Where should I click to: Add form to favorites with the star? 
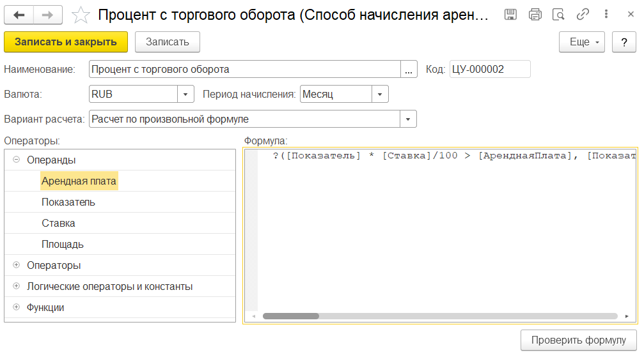pyautogui.click(x=81, y=15)
